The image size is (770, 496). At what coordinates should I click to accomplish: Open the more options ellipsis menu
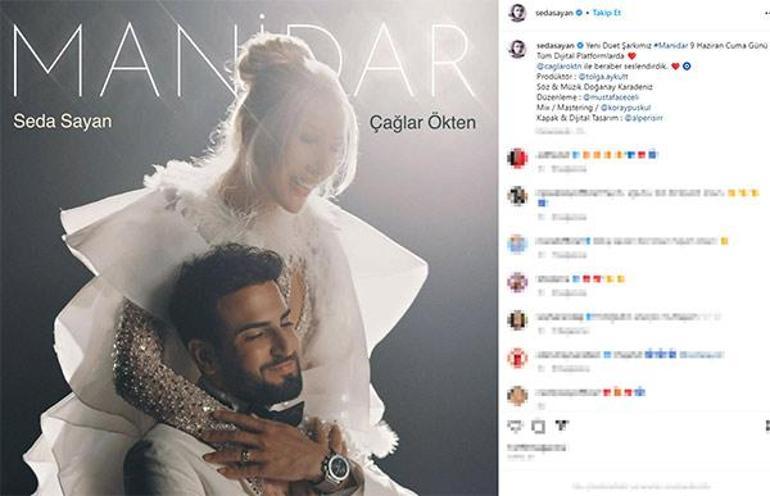click(x=767, y=13)
